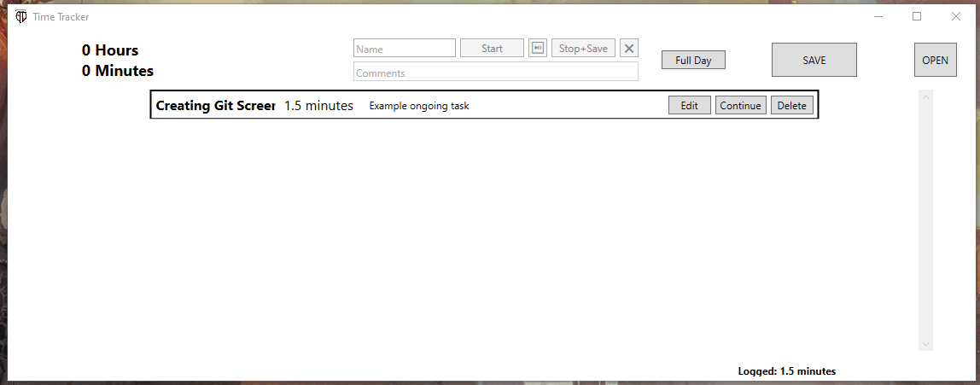Continue the Creating Git Screen task
This screenshot has width=980, height=385.
click(741, 105)
